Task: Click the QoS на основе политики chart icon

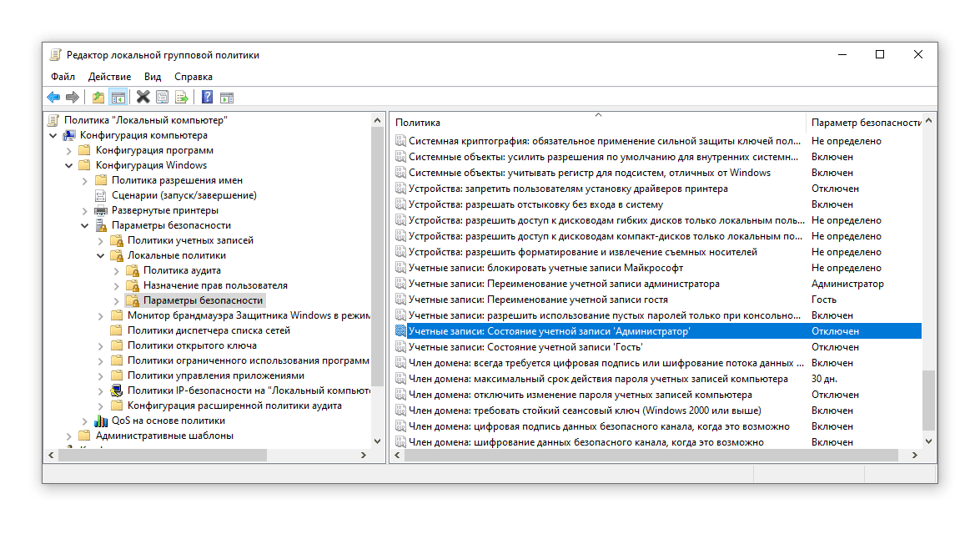Action: pos(101,421)
